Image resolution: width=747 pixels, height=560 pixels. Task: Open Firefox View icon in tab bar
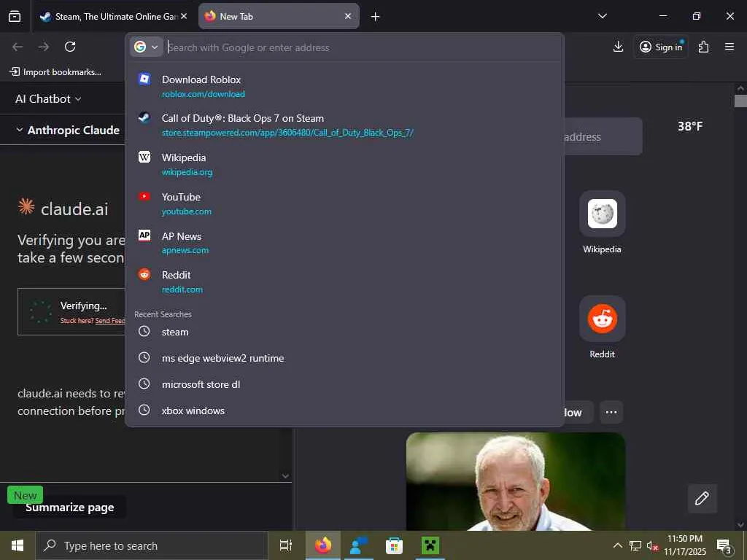point(15,16)
